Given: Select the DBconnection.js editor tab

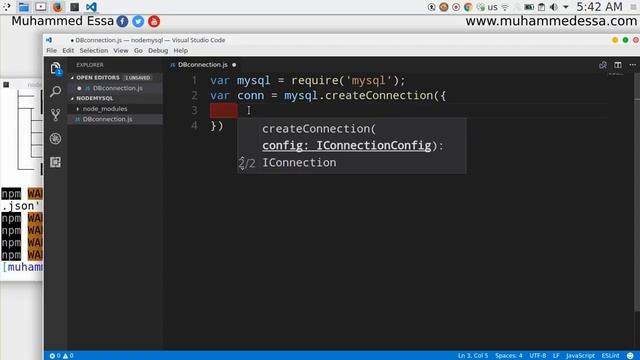Looking at the screenshot, I should click(x=203, y=65).
